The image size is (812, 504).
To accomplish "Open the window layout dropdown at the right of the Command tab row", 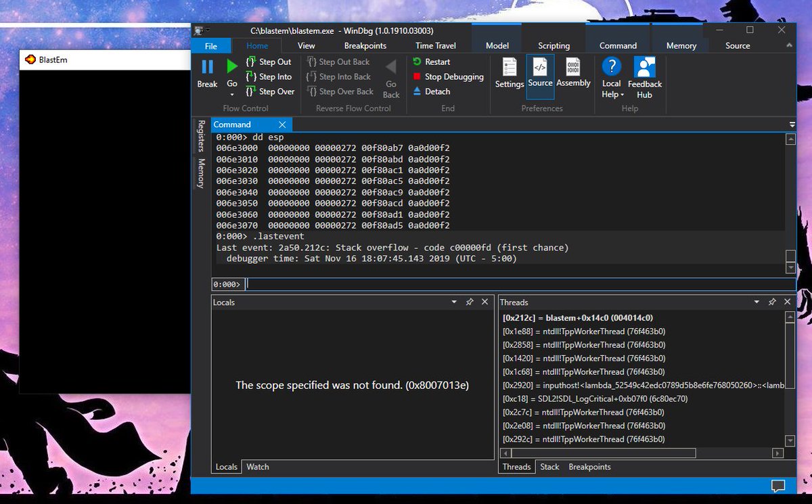I will [792, 124].
